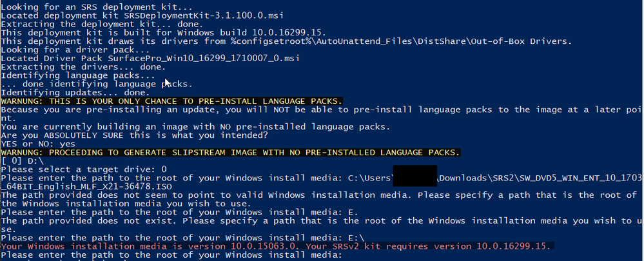Image resolution: width=644 pixels, height=261 pixels.
Task: Click the install media prompt answered with 'E.'
Action: pos(180,212)
